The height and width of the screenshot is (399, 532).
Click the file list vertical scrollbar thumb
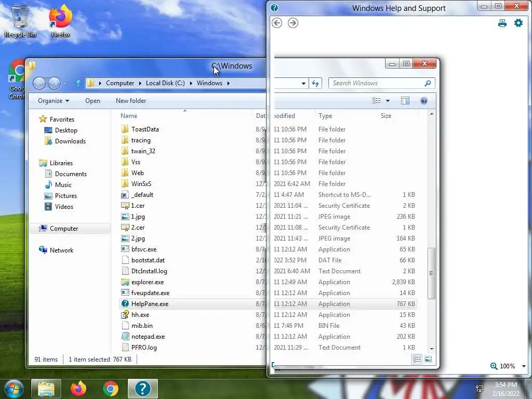pyautogui.click(x=431, y=273)
